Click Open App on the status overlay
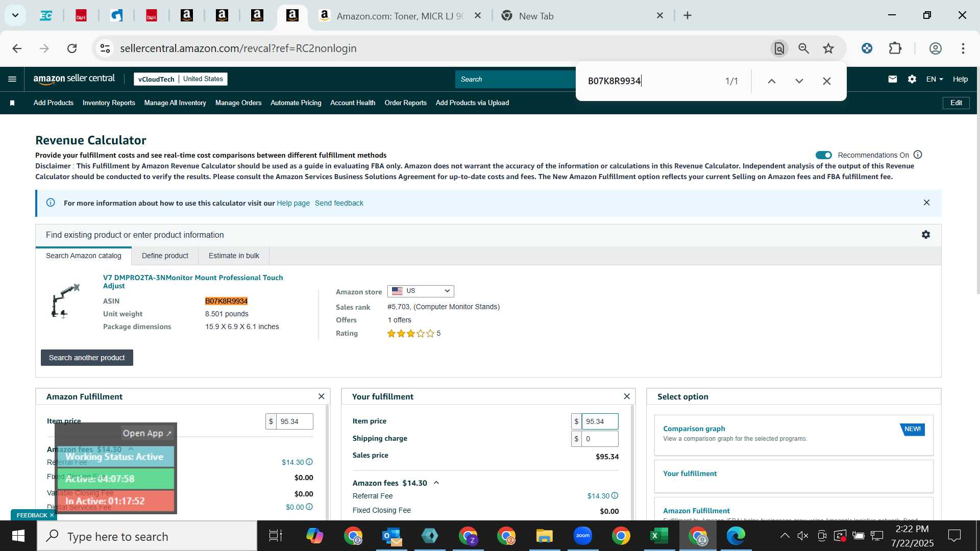Screen dimensions: 980x551 click(147, 433)
